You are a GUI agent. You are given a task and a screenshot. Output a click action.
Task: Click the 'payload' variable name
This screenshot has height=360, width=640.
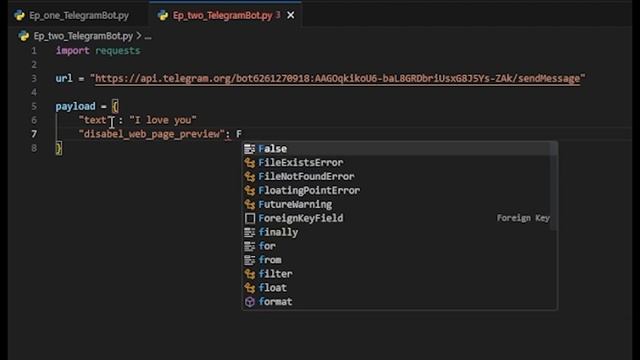pyautogui.click(x=76, y=107)
